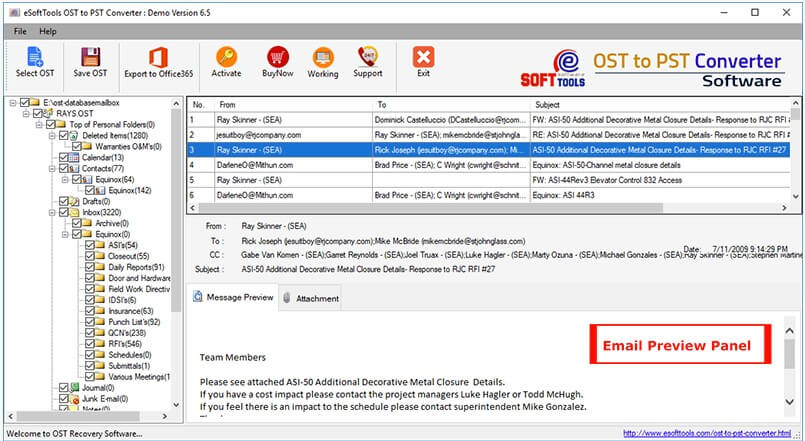This screenshot has height=441, width=805.
Task: Open the esofttools.com ost-to-pst-converter link
Action: 707,433
